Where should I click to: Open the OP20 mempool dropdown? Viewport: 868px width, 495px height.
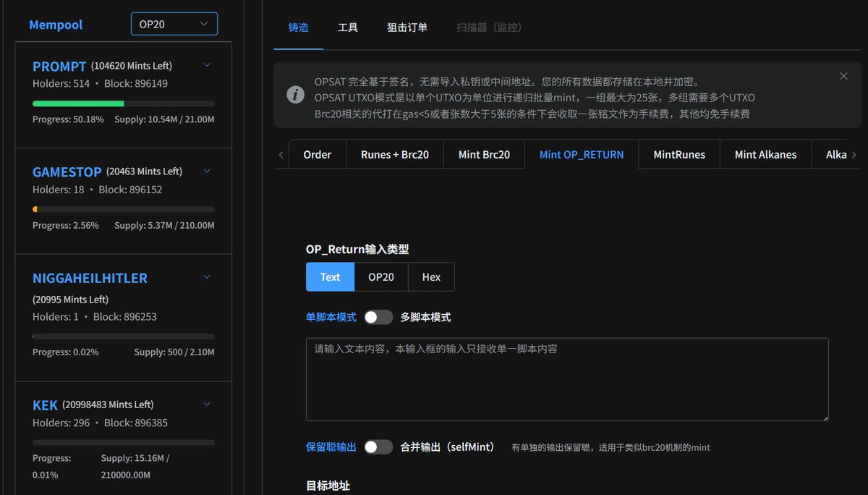pyautogui.click(x=174, y=24)
